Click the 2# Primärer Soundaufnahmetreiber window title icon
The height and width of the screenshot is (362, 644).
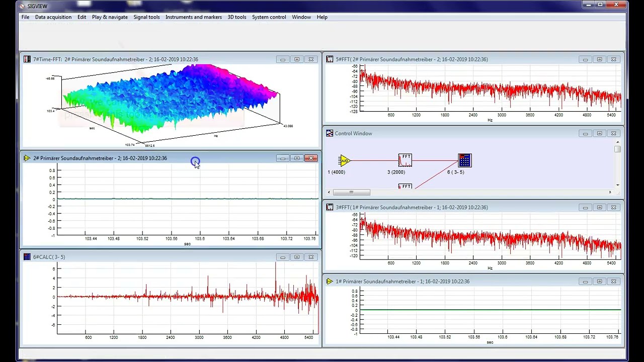click(27, 158)
